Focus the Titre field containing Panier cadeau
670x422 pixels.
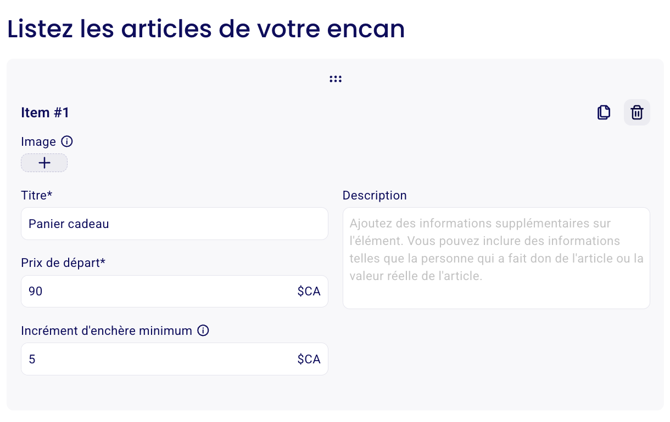pos(174,224)
